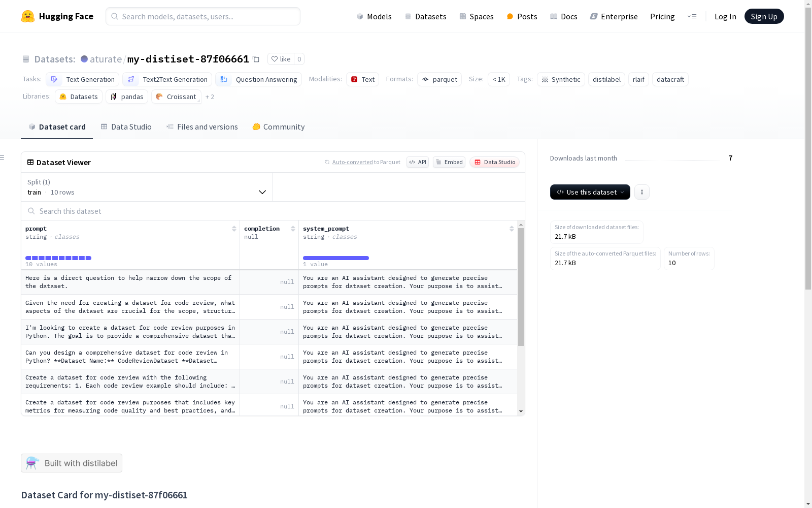Click the search magnifier in dataset search
This screenshot has height=508, width=812.
[x=31, y=211]
